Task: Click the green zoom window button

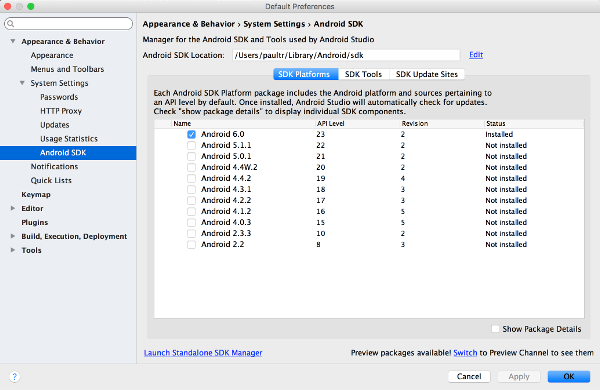Action: [31, 6]
